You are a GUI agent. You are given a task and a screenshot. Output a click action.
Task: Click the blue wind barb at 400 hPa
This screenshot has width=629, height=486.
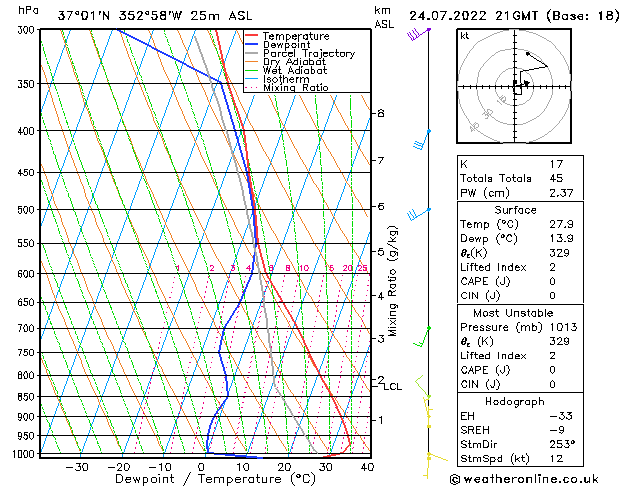[422, 139]
